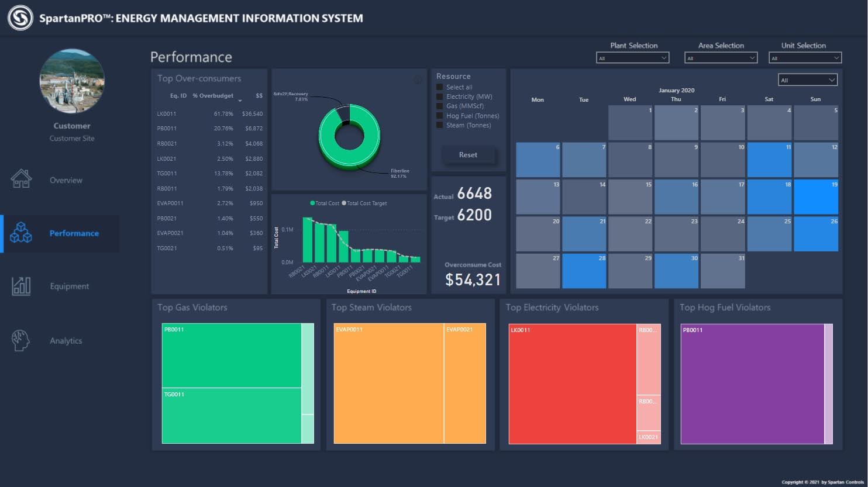Expand the Area Selection dropdown
868x487 pixels.
point(721,58)
